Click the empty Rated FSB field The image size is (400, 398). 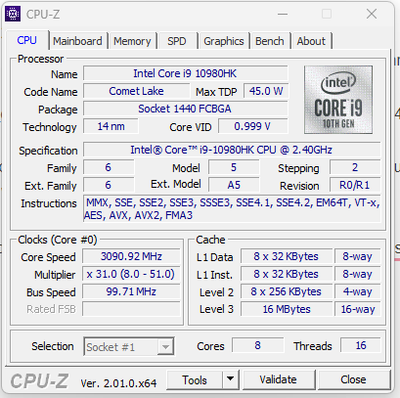point(131,309)
